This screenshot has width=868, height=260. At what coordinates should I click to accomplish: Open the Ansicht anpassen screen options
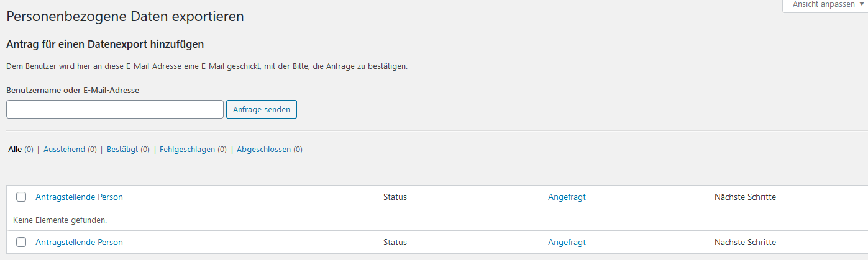click(x=825, y=5)
